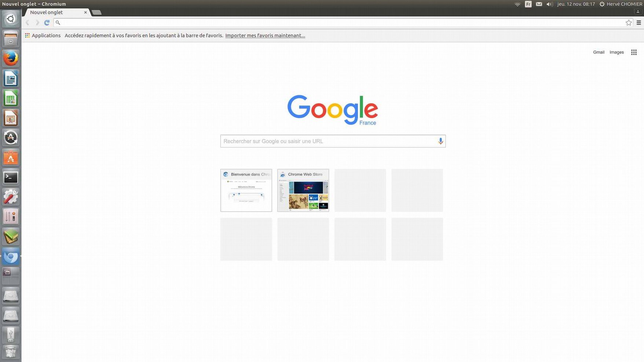644x362 pixels.
Task: Open Terminal from the launcher
Action: pyautogui.click(x=11, y=177)
